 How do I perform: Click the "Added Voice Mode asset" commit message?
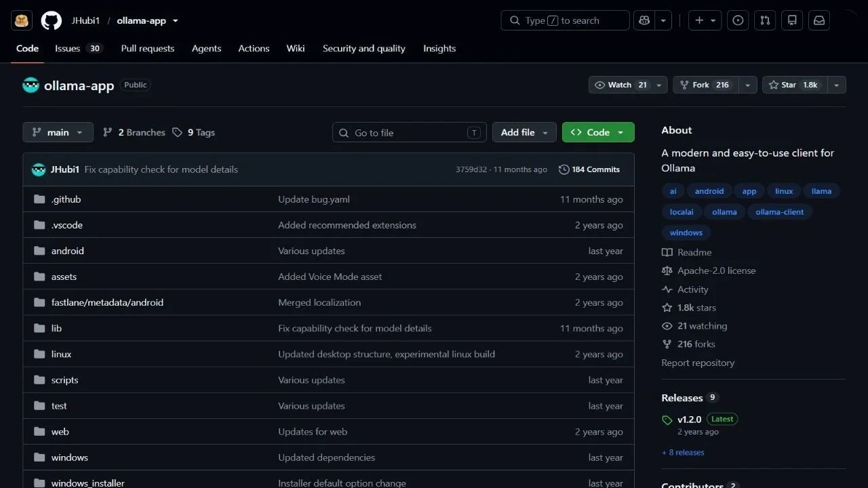tap(330, 277)
